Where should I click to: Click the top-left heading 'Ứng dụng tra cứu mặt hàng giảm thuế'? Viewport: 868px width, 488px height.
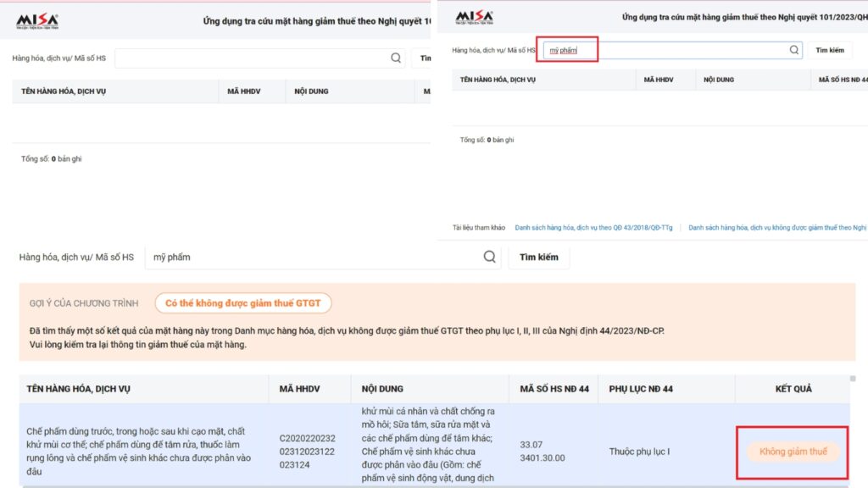(x=316, y=21)
